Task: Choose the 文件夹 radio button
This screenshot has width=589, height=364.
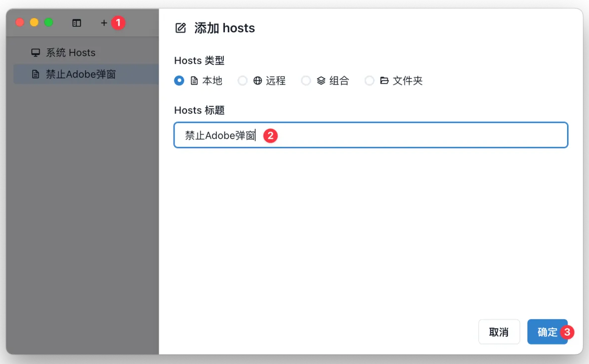Action: click(369, 81)
